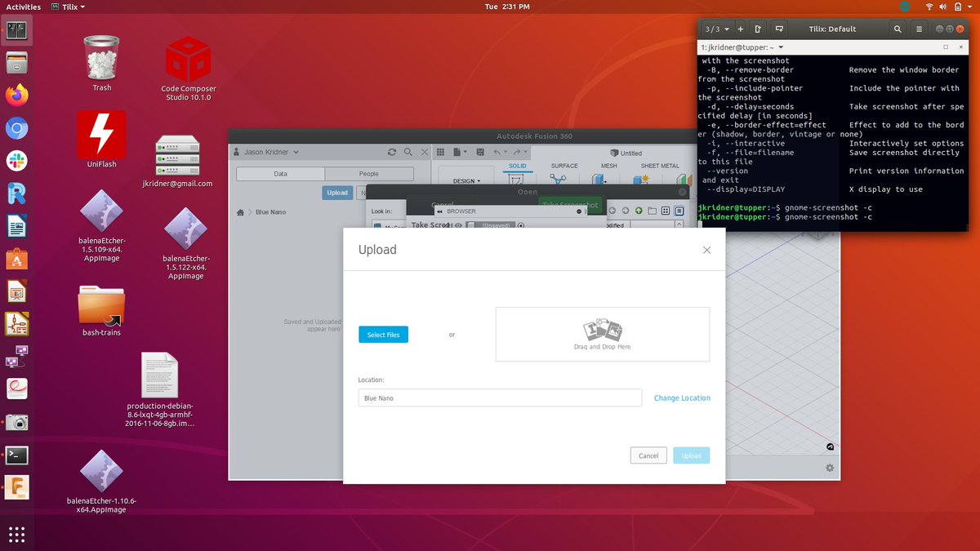Refresh the Fusion 360 data panel
Screen dimensions: 980x551
click(392, 152)
